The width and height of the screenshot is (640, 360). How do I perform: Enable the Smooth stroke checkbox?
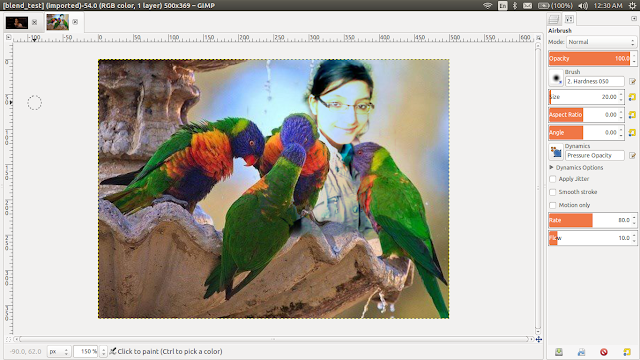pos(553,192)
